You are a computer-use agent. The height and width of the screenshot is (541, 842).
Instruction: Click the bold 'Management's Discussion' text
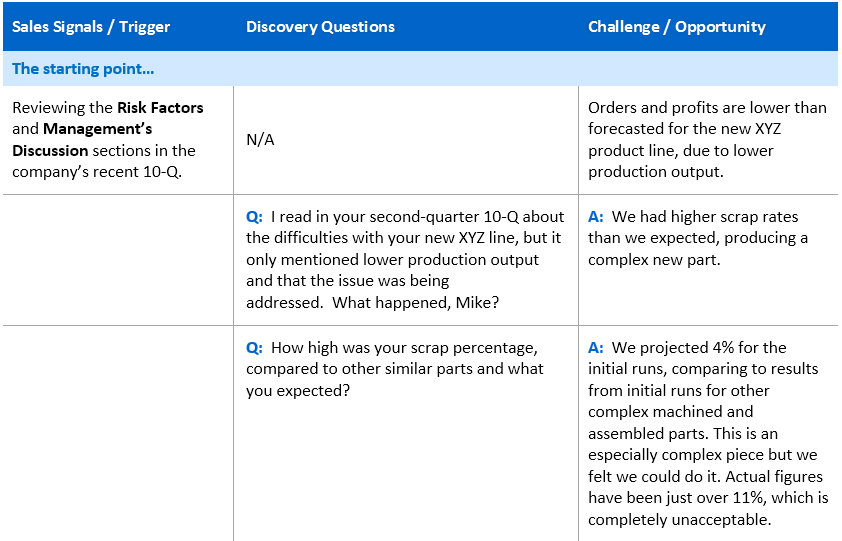pyautogui.click(x=82, y=140)
